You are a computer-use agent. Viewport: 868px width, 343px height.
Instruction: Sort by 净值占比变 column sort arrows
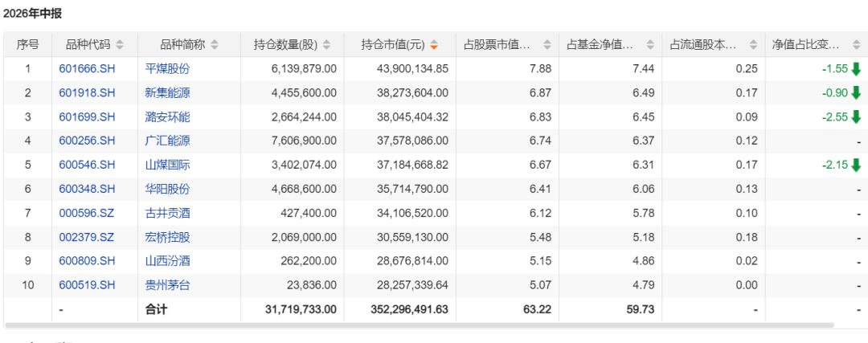856,45
